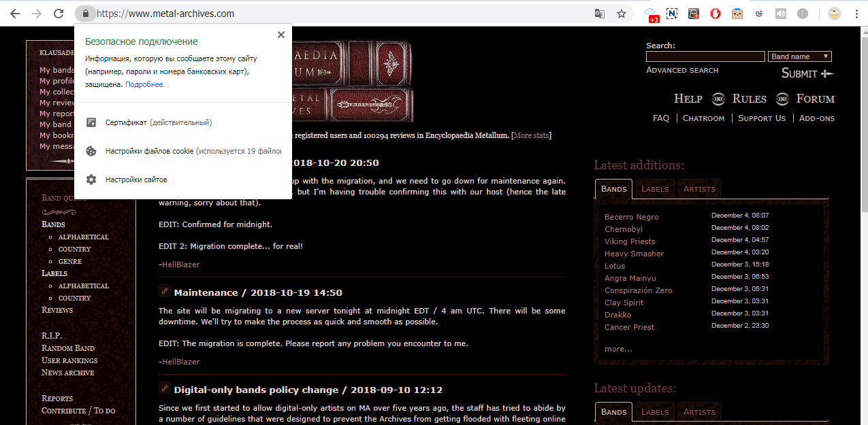Open HellBlazer profile under Maintenance post
Viewport: 868px width, 425px height.
(x=180, y=362)
